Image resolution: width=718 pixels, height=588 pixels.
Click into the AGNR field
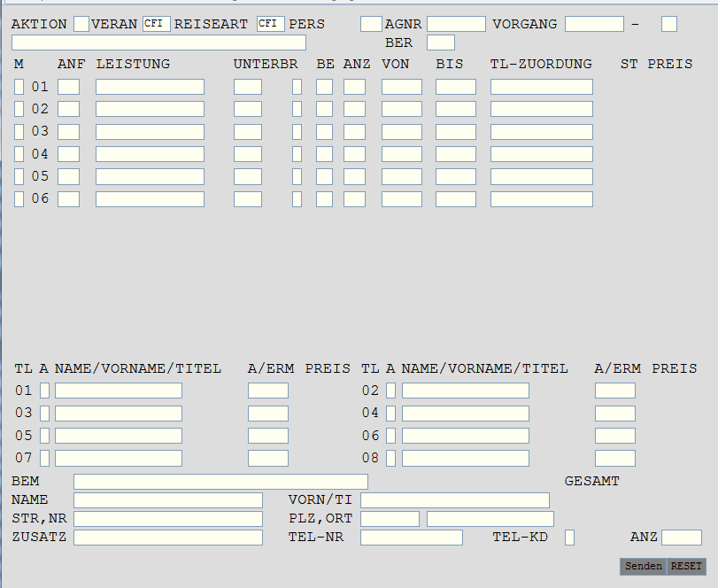coord(456,24)
